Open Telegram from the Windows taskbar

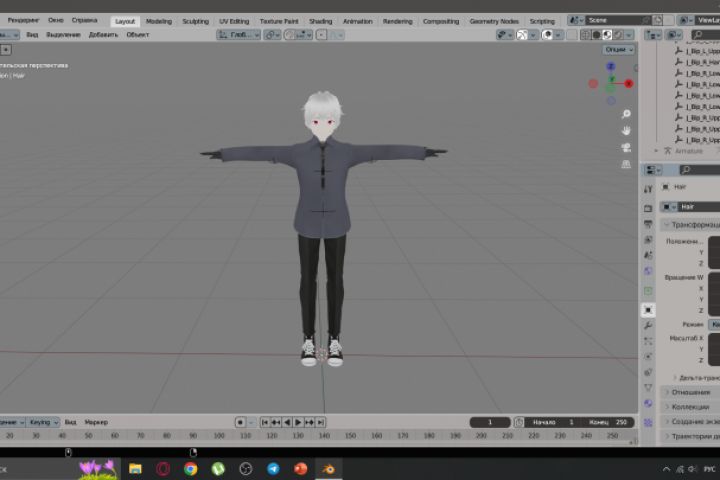tap(273, 469)
